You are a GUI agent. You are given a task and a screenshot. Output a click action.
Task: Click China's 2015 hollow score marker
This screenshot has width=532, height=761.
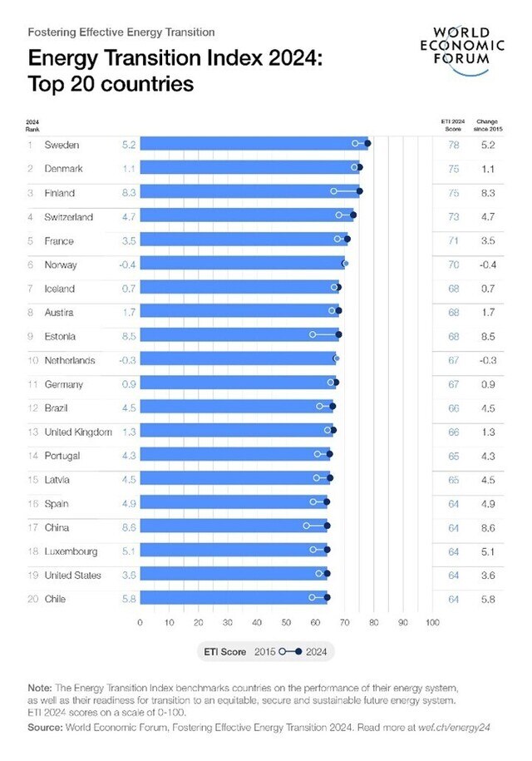tap(307, 526)
